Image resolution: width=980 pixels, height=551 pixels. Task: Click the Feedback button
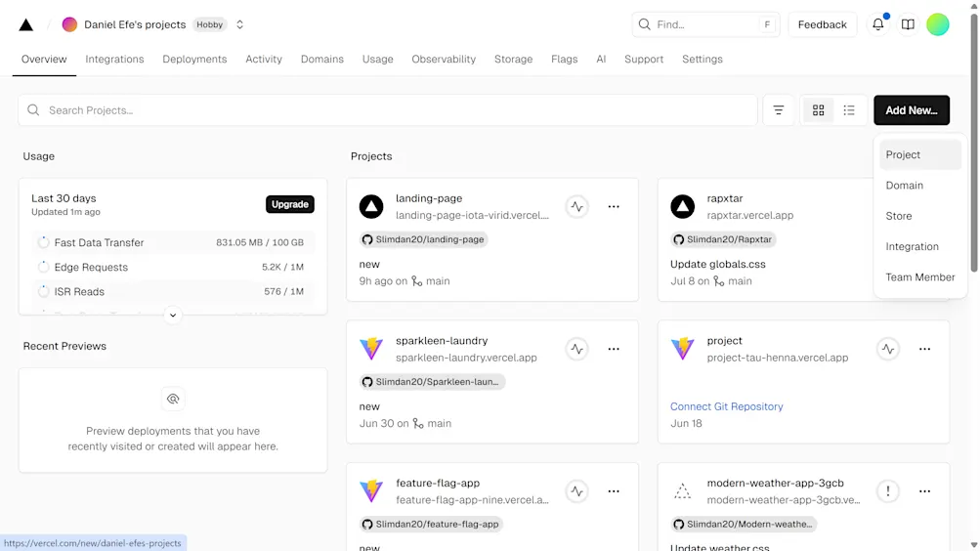822,24
